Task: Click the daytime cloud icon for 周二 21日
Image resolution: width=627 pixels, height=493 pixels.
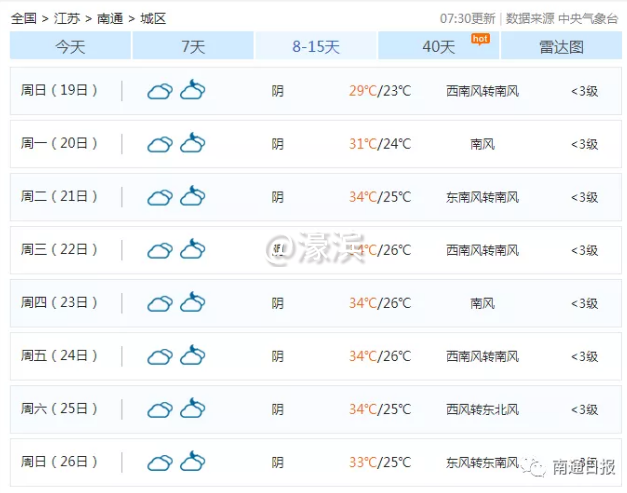Action: click(160, 197)
